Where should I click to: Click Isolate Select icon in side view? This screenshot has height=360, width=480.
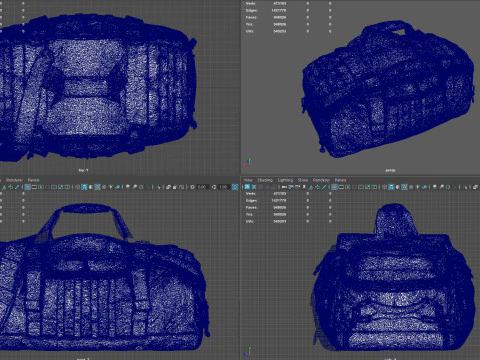466,187
